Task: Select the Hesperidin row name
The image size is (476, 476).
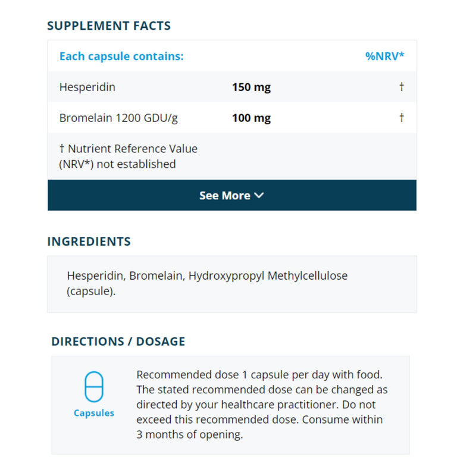Action: pos(87,87)
